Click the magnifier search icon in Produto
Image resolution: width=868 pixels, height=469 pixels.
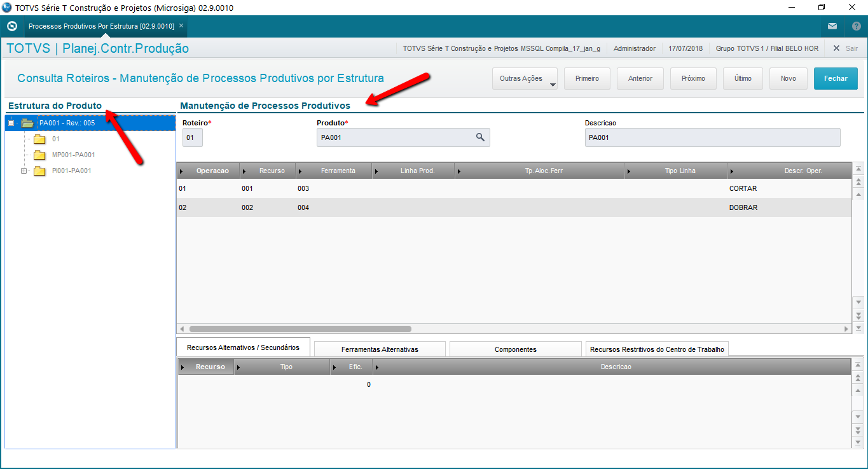[481, 137]
